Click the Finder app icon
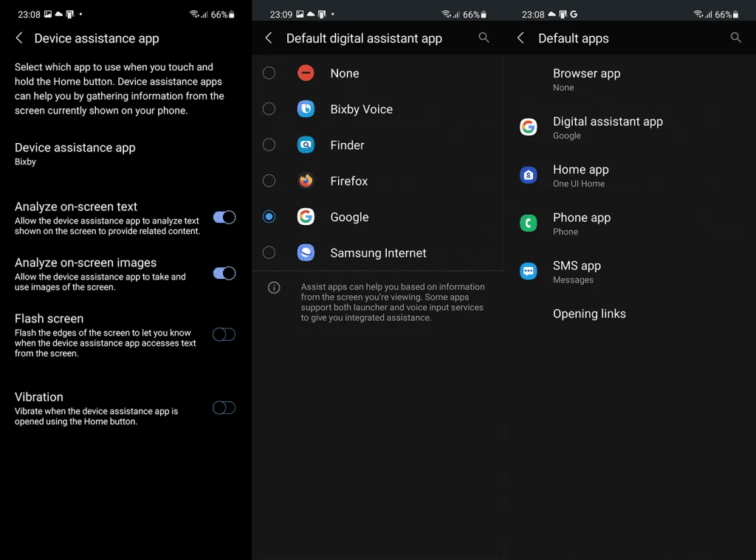756x560 pixels. (306, 145)
